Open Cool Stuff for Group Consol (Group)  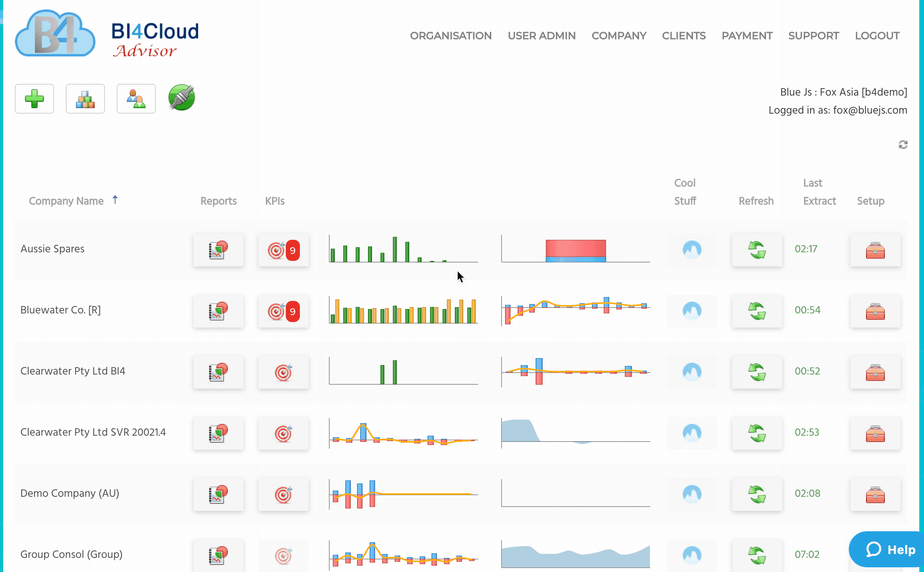coord(692,556)
